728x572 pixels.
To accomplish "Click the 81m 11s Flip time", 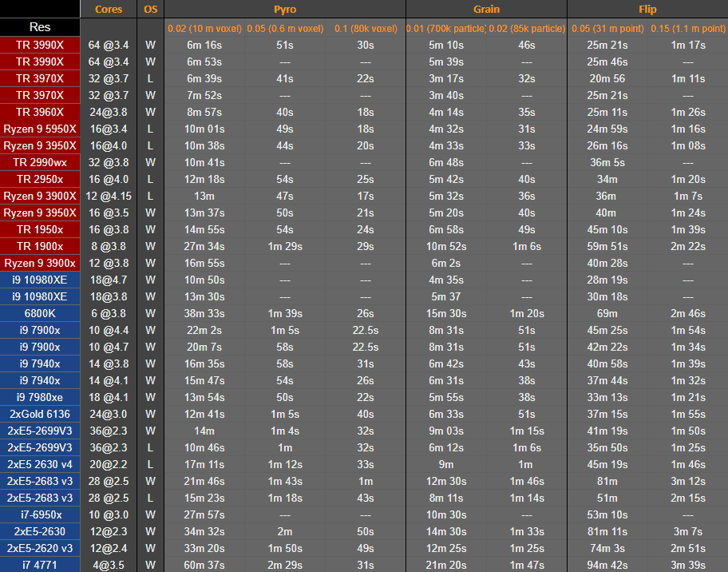I will (607, 531).
